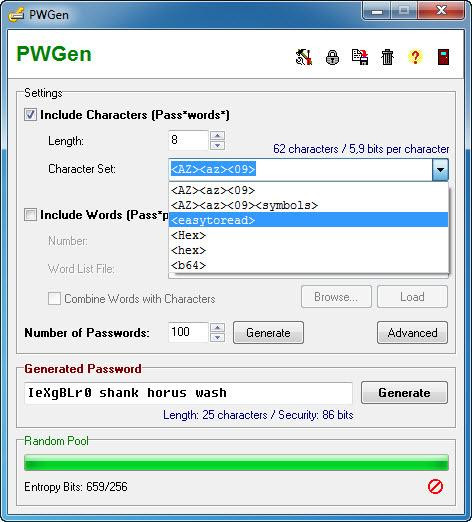Image resolution: width=472 pixels, height=522 pixels.
Task: Increase Length with up spinner arrow
Action: pyautogui.click(x=217, y=135)
